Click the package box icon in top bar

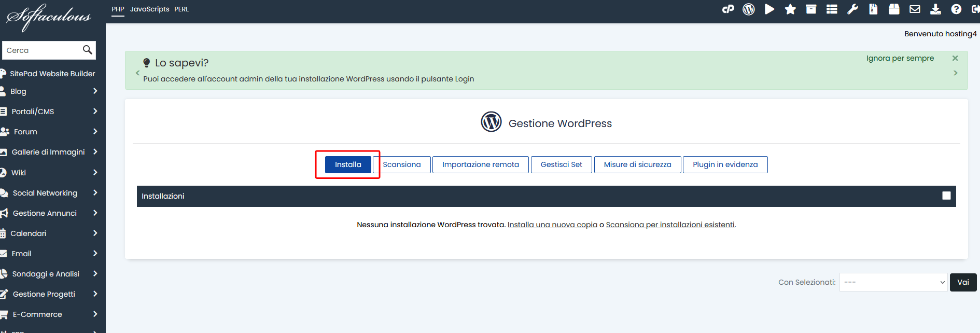pyautogui.click(x=894, y=9)
